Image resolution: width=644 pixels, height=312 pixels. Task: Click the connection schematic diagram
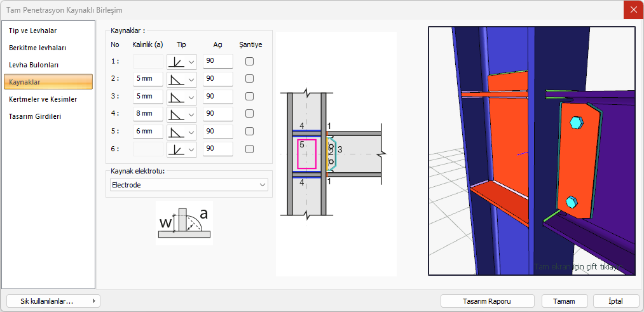point(336,154)
